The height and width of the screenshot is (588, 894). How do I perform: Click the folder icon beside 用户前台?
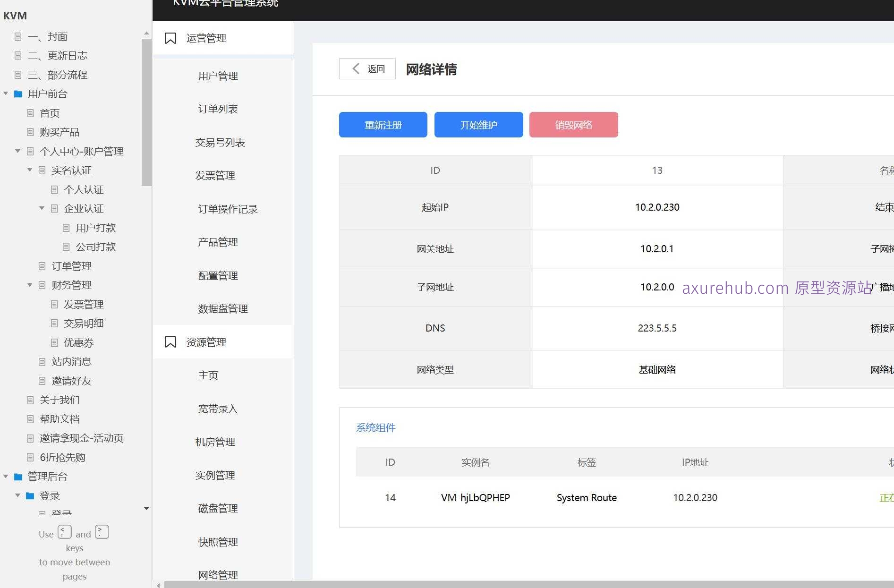[18, 94]
